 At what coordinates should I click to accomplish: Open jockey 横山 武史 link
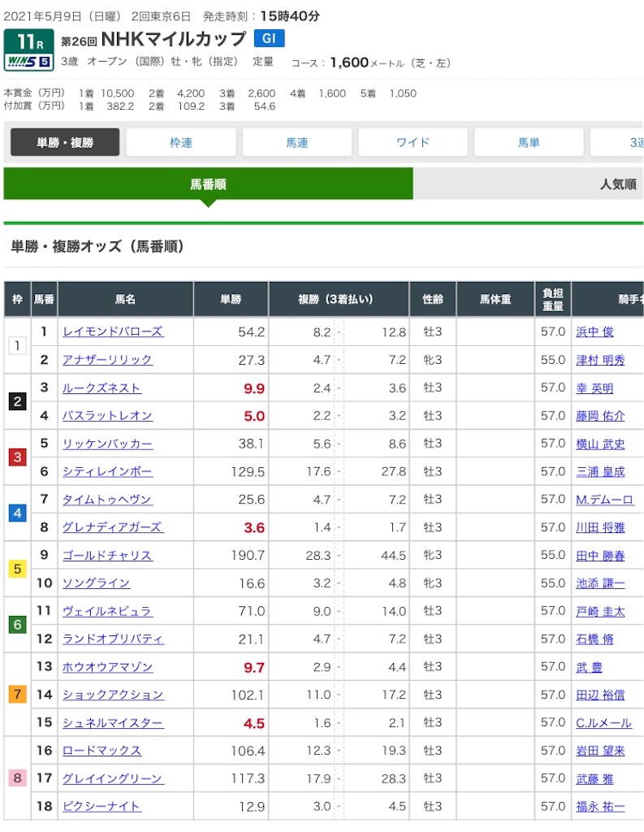[x=600, y=444]
